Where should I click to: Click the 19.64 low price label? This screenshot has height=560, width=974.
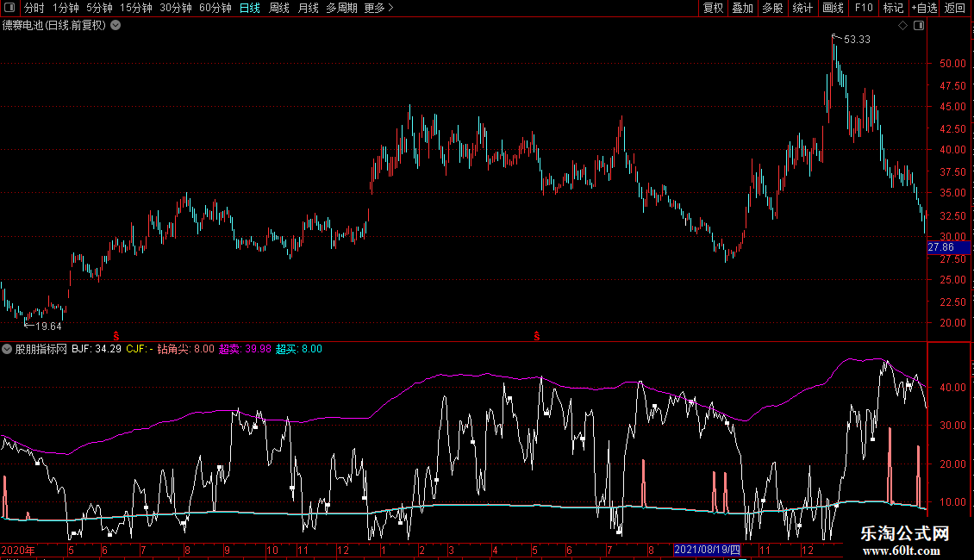click(48, 327)
